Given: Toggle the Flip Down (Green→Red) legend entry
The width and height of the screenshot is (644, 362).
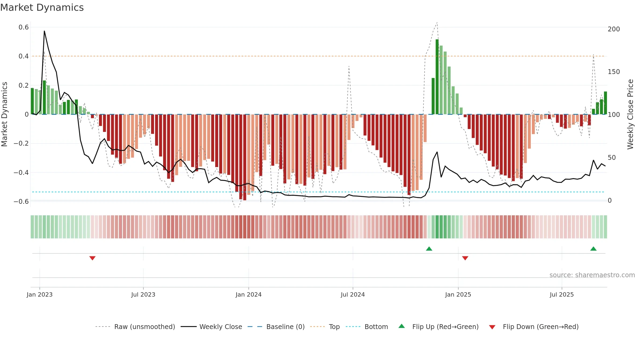Looking at the screenshot, I should [x=534, y=327].
